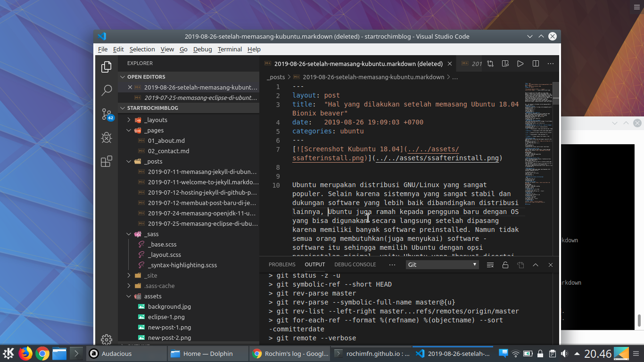Open 02_contact.md file
This screenshot has height=362, width=644.
pyautogui.click(x=168, y=151)
